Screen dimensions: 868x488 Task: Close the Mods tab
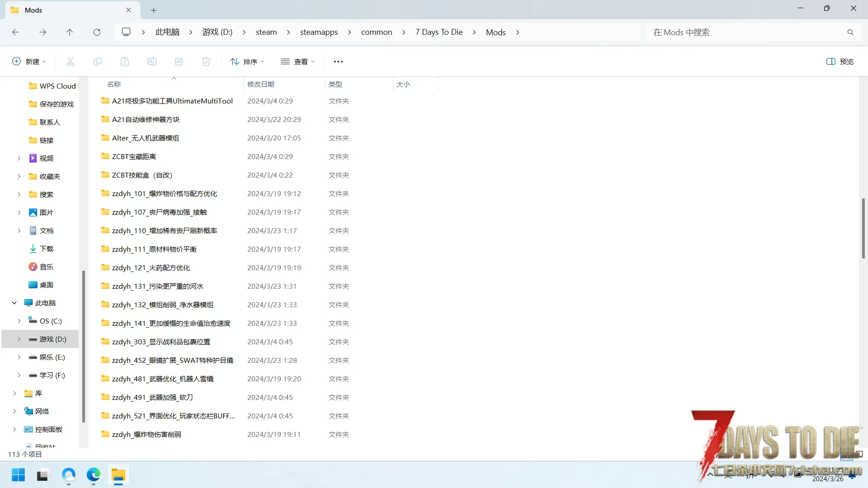(128, 10)
